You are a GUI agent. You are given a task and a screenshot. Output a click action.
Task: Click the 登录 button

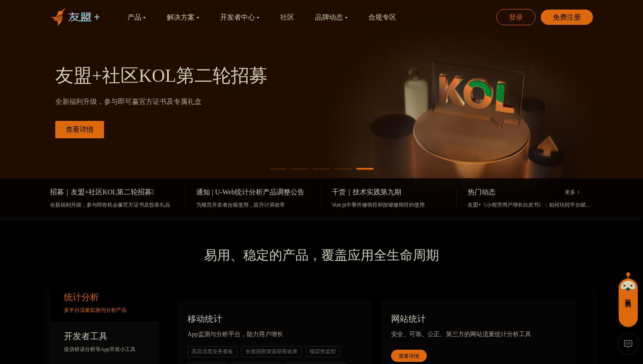coord(516,17)
